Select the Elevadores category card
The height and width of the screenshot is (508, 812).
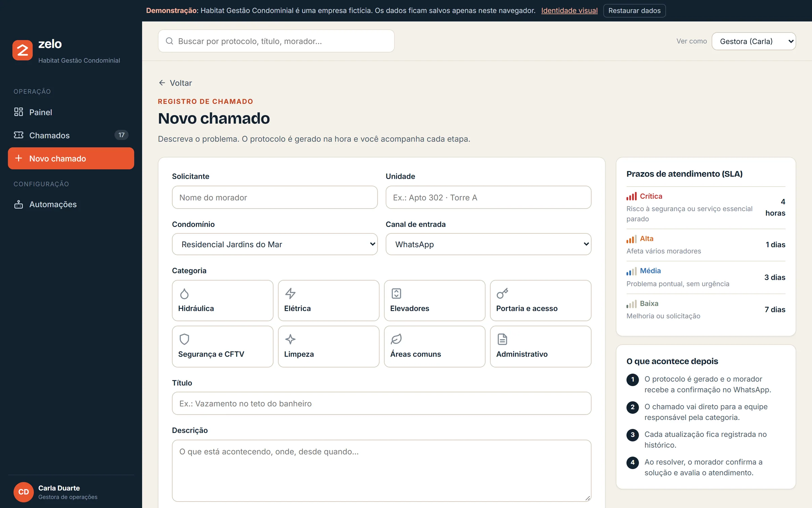click(x=434, y=300)
